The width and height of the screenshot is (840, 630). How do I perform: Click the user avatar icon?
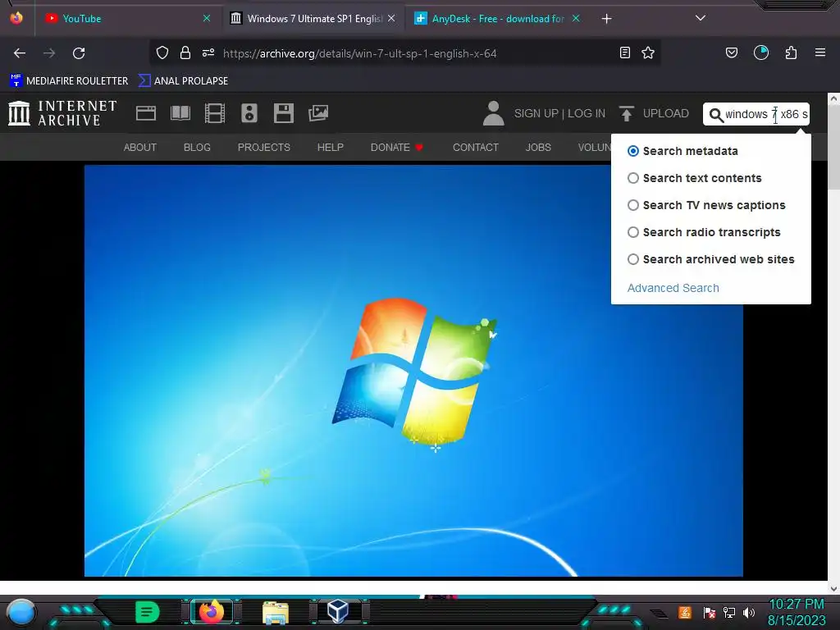click(493, 113)
